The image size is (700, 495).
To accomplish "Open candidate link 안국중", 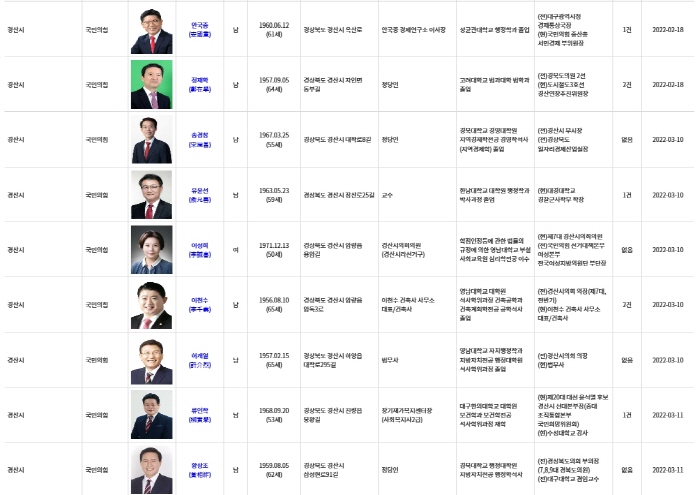I will click(200, 30).
